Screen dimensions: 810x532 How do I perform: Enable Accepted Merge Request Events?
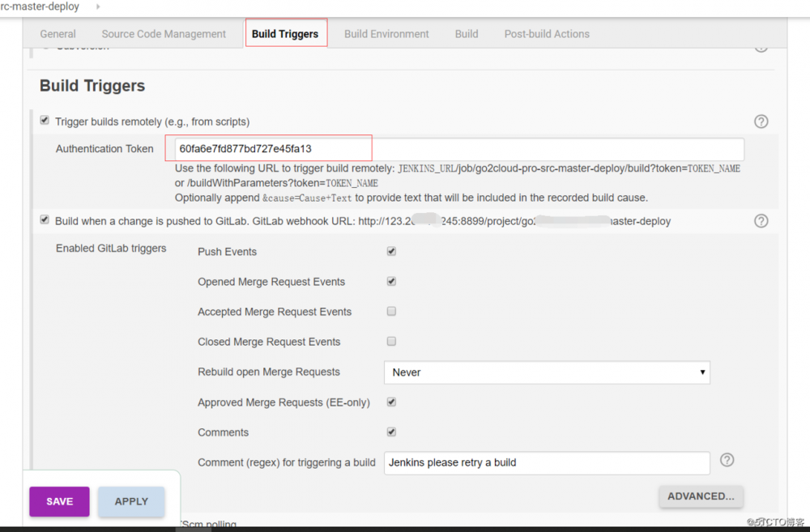point(391,311)
